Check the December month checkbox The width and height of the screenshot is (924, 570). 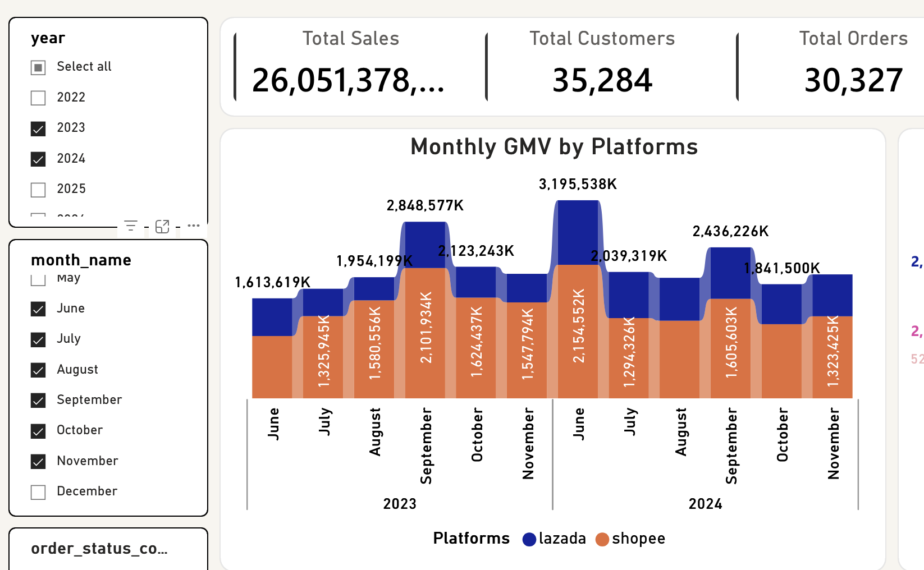point(38,491)
